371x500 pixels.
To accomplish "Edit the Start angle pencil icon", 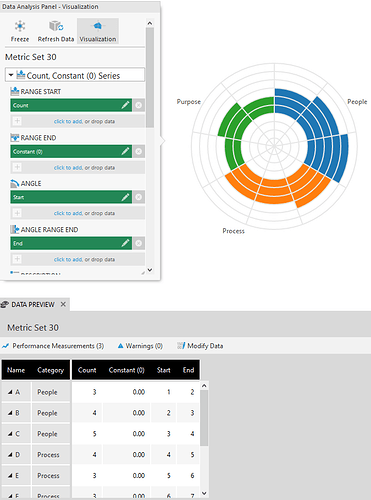I will (125, 197).
